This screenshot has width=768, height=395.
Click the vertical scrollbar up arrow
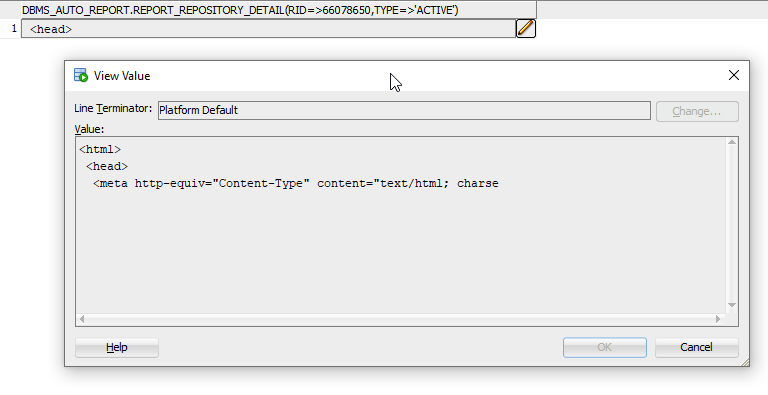pyautogui.click(x=732, y=142)
